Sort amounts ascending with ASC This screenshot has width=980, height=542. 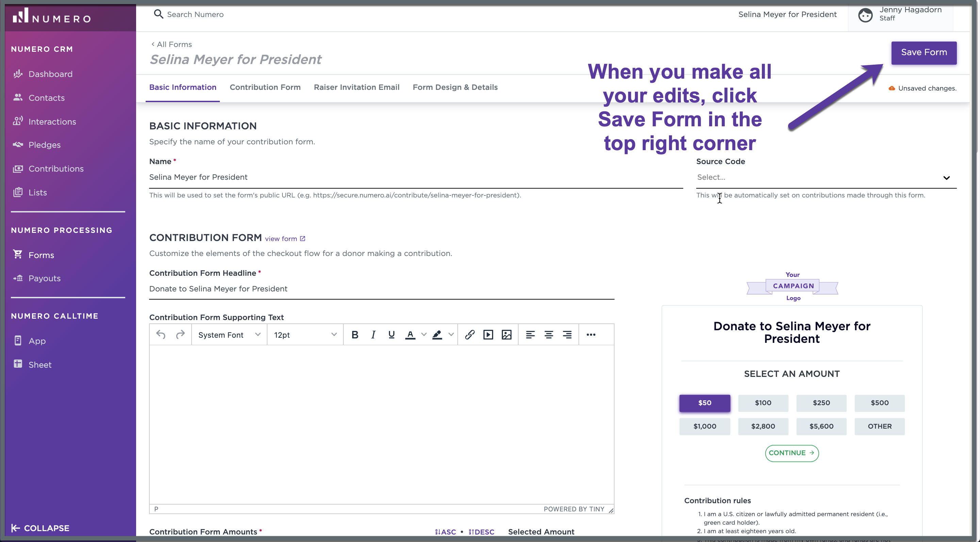(x=445, y=532)
